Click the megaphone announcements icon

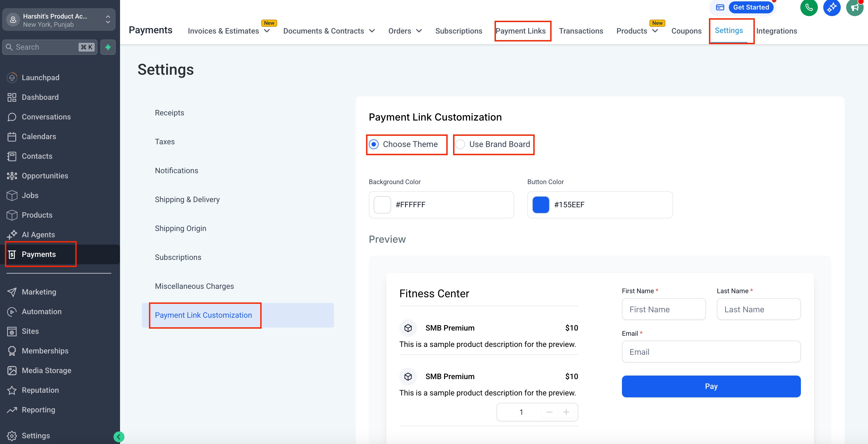coord(855,7)
